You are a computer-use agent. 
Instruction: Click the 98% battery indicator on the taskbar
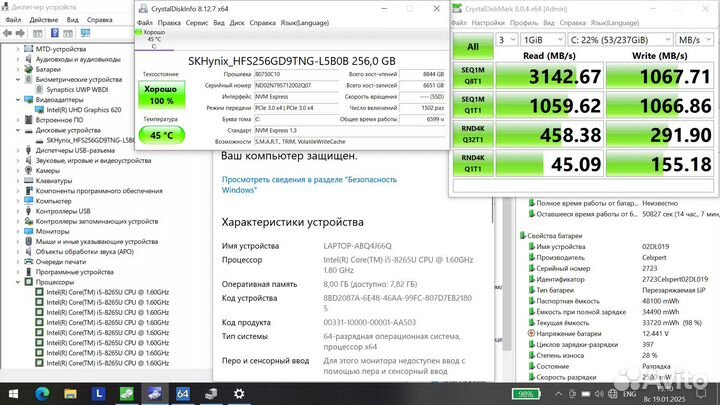(525, 394)
